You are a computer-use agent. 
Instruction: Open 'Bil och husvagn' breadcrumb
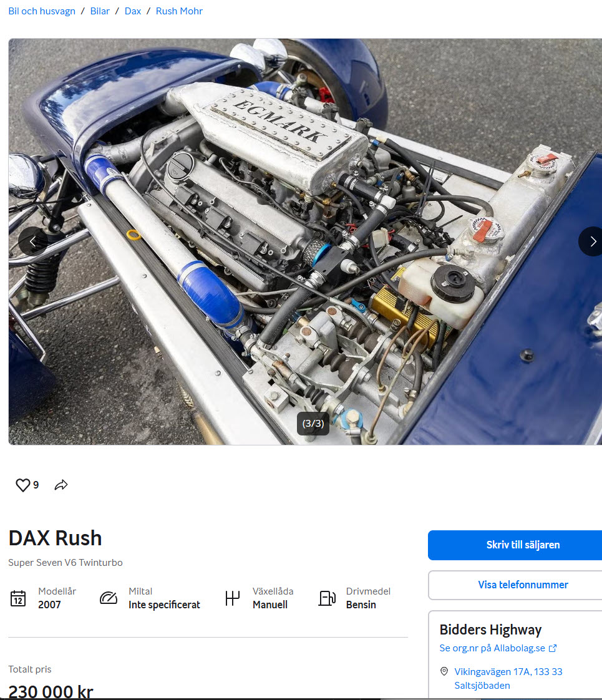(x=42, y=11)
